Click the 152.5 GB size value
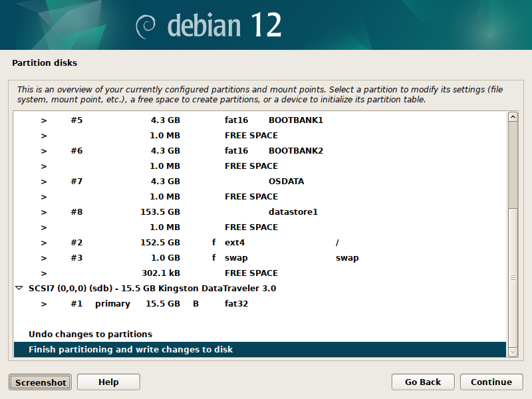This screenshot has height=399, width=532. (x=160, y=243)
